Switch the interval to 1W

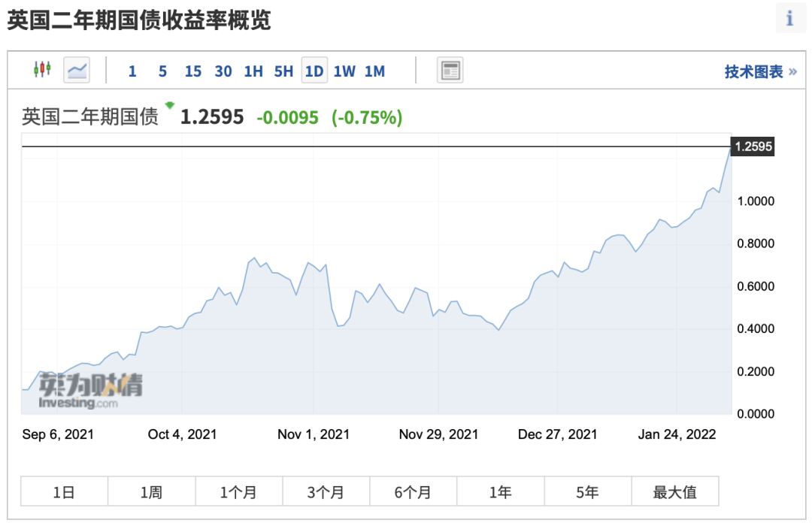344,71
